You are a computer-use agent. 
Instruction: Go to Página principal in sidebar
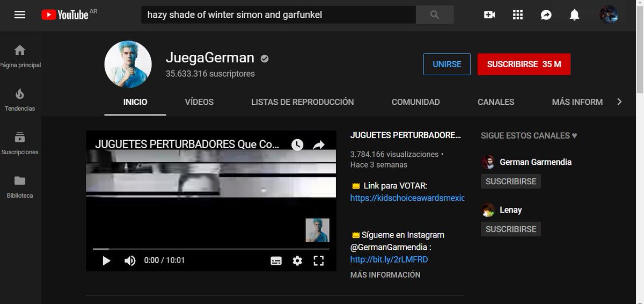(20, 56)
